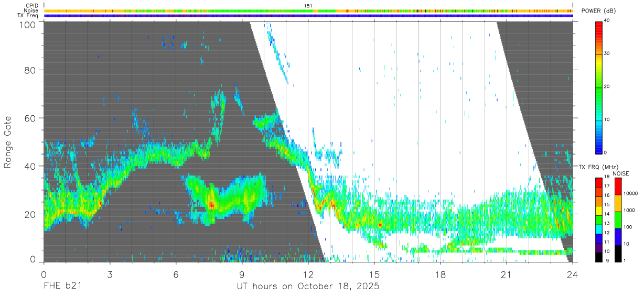Image resolution: width=644 pixels, height=297 pixels.
Task: Select the TX Freq row label
Action: [x=28, y=16]
